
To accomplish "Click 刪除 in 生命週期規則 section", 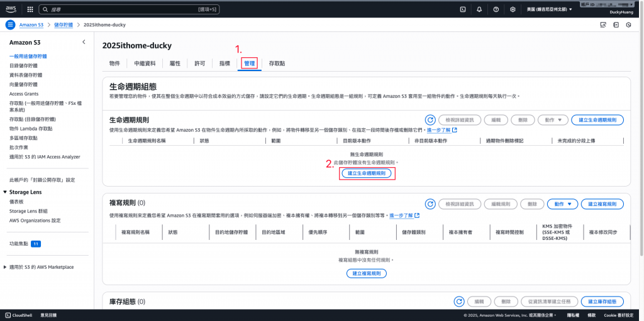I will [x=523, y=120].
